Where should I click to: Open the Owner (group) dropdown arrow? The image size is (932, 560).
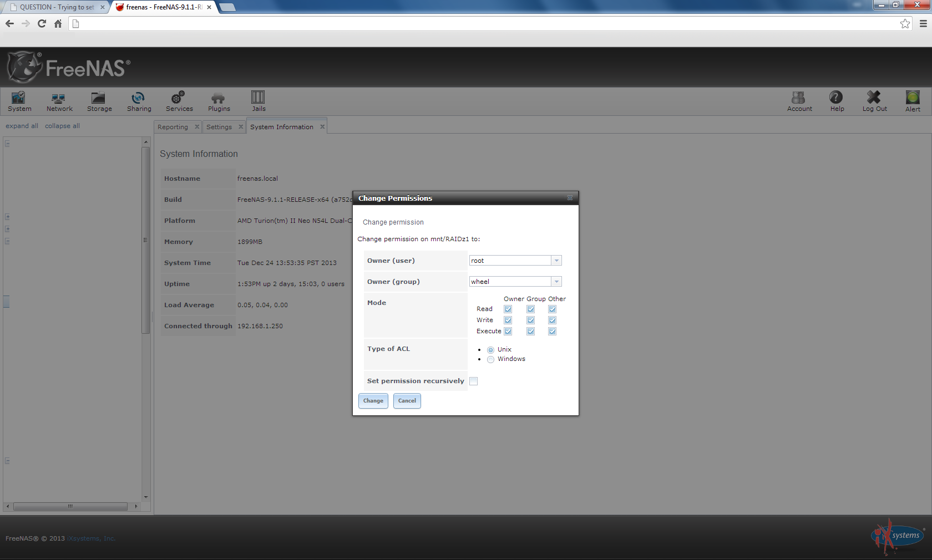click(x=556, y=282)
